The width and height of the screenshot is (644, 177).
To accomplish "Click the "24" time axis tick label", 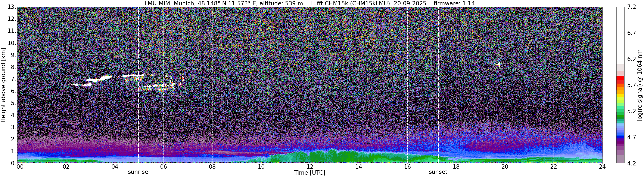I will 602,167.
